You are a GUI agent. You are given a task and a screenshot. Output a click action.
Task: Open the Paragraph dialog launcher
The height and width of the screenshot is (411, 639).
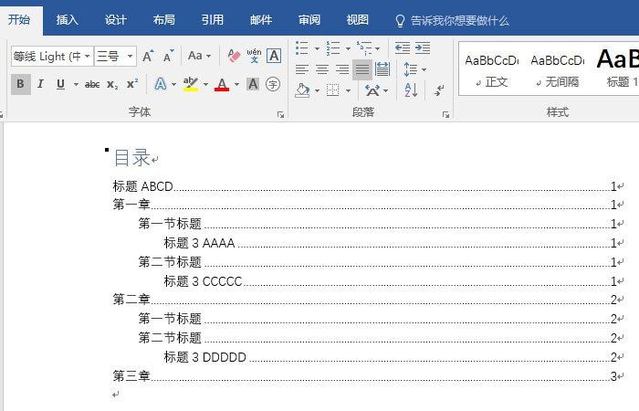(x=446, y=115)
